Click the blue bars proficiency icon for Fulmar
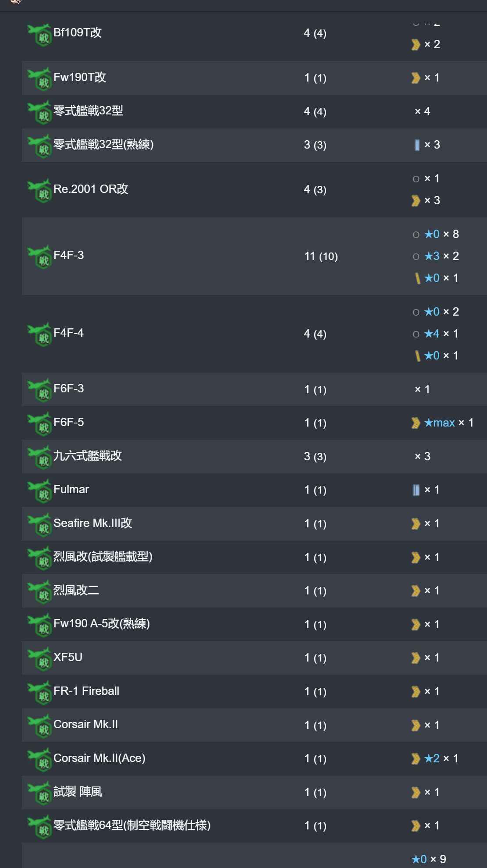The width and height of the screenshot is (487, 868). [x=416, y=490]
